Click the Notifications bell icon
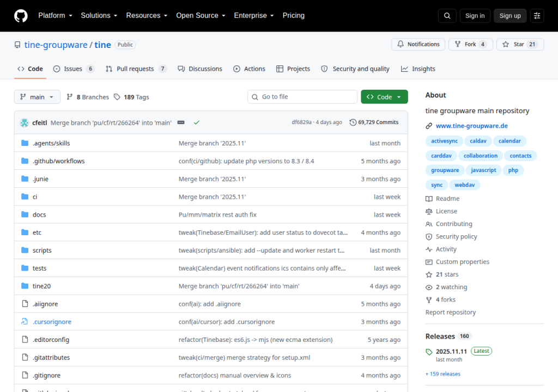The height and width of the screenshot is (392, 558). (401, 44)
